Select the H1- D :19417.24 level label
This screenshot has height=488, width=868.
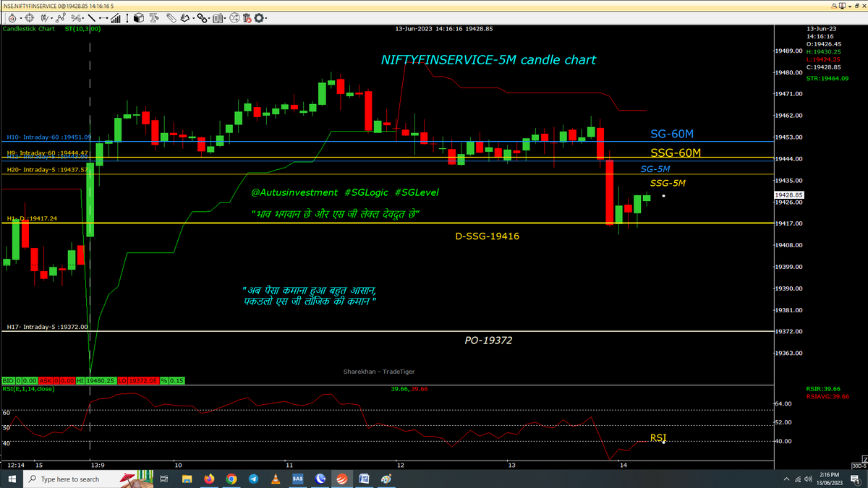[32, 218]
